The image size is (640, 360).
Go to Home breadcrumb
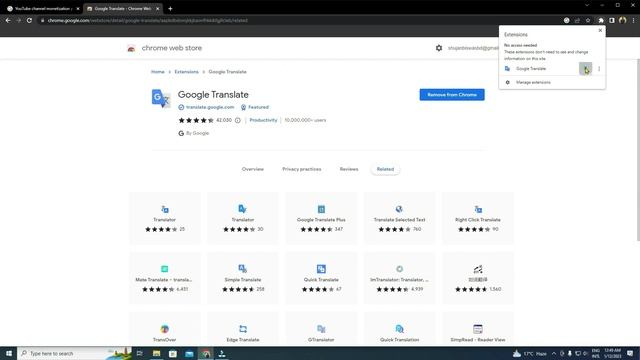point(158,72)
